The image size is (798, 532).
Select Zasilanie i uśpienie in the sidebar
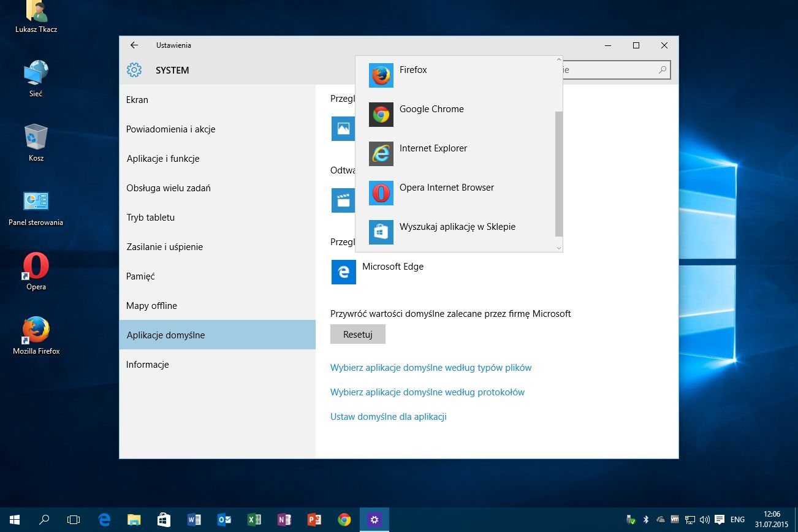(164, 247)
